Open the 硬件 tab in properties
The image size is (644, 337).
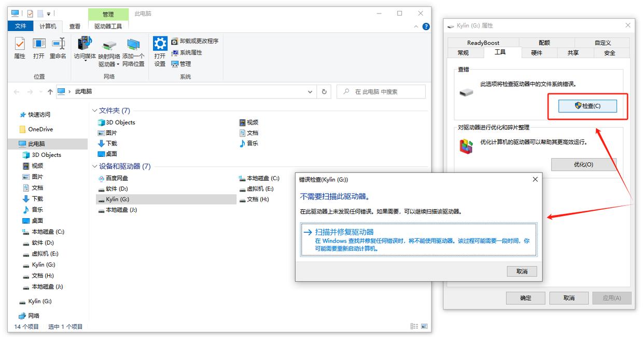pyautogui.click(x=537, y=53)
